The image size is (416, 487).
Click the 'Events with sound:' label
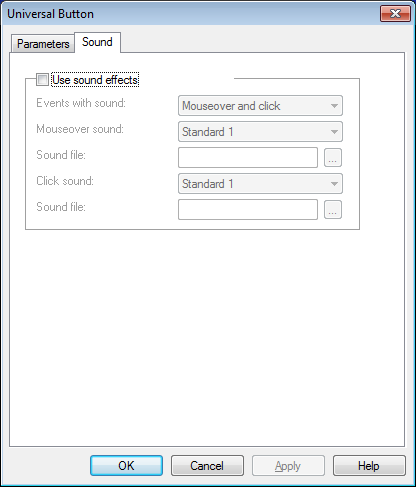point(81,103)
